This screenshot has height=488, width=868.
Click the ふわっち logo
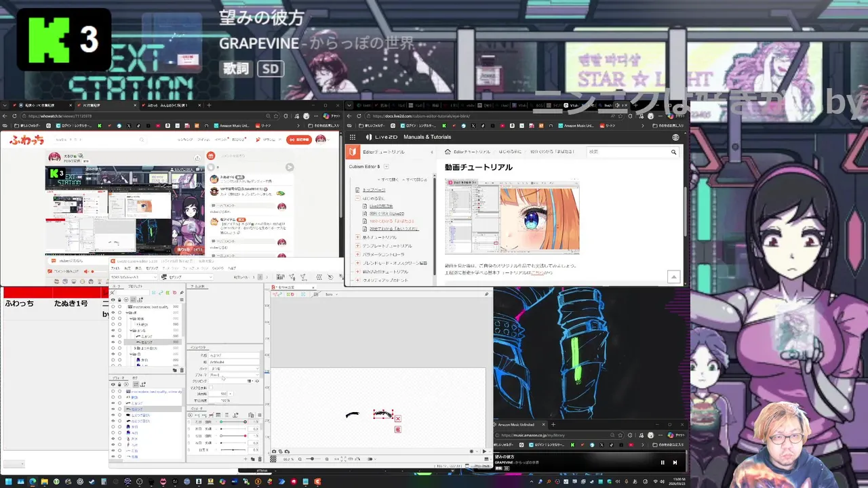click(x=27, y=140)
